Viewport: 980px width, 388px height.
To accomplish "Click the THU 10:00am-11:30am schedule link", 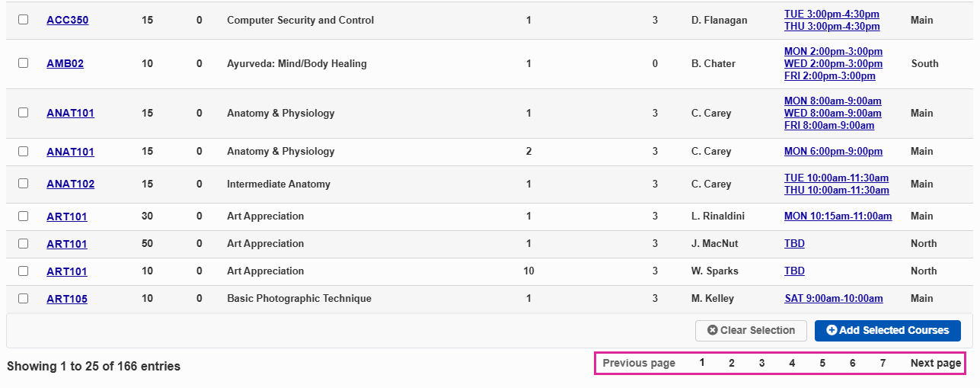I will tap(837, 191).
